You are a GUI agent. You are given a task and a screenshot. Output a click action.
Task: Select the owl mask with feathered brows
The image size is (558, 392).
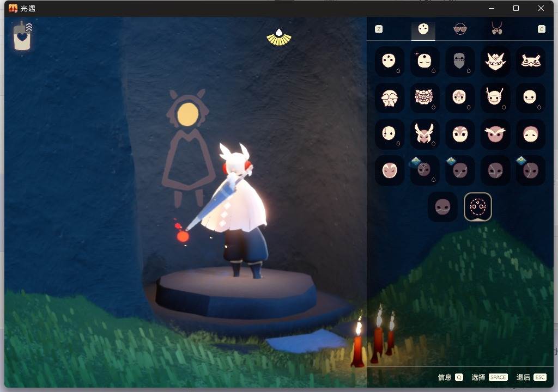[x=495, y=133]
